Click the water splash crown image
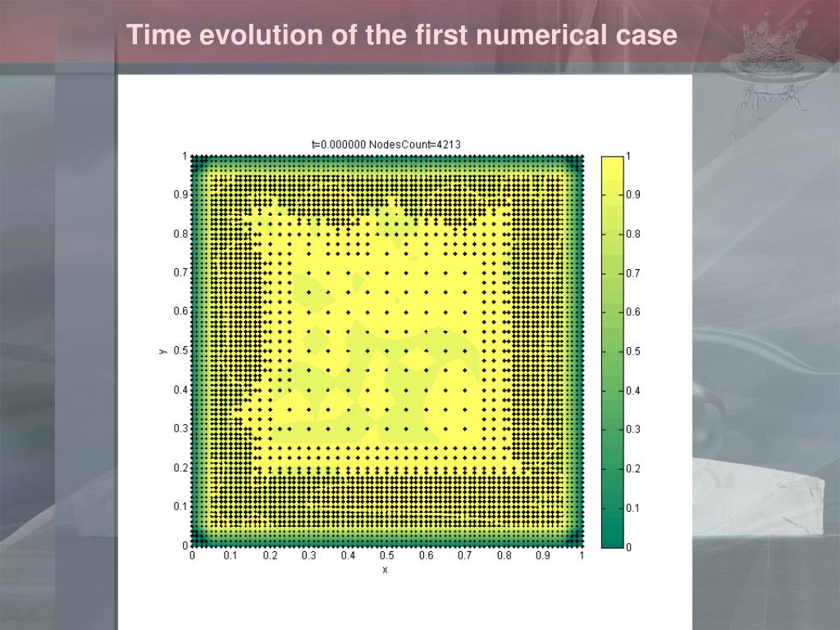840x630 pixels. [x=774, y=62]
